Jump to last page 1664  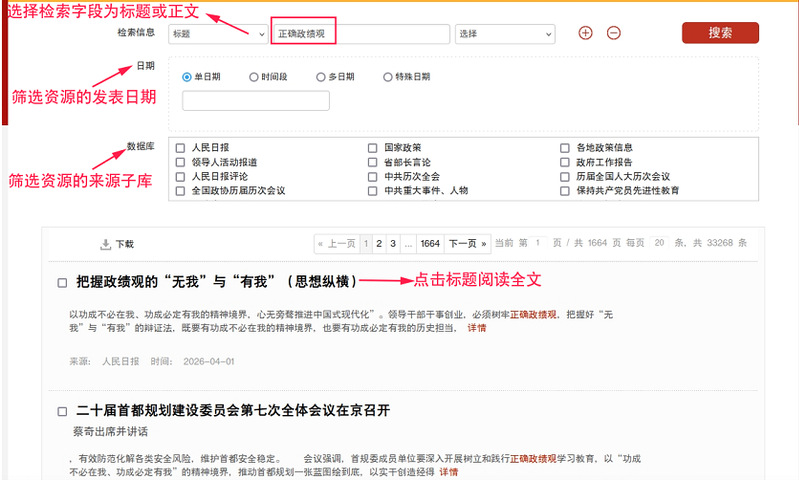pyautogui.click(x=430, y=243)
